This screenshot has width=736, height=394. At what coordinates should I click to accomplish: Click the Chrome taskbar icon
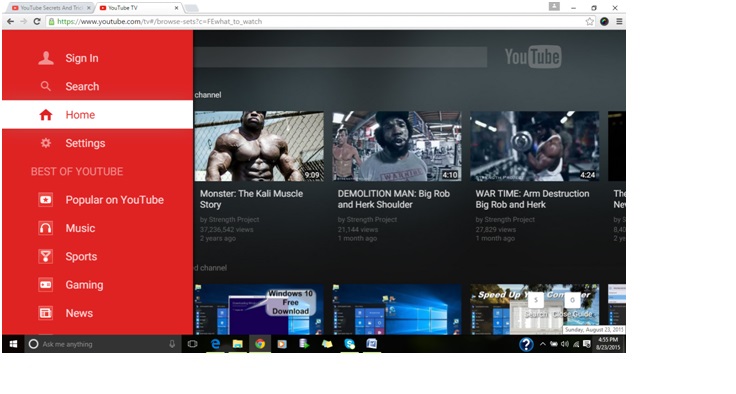tap(260, 344)
